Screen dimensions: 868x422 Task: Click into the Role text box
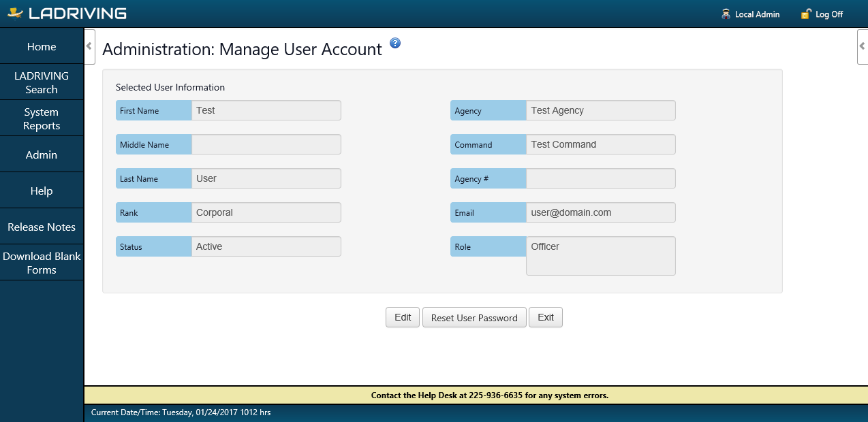600,256
